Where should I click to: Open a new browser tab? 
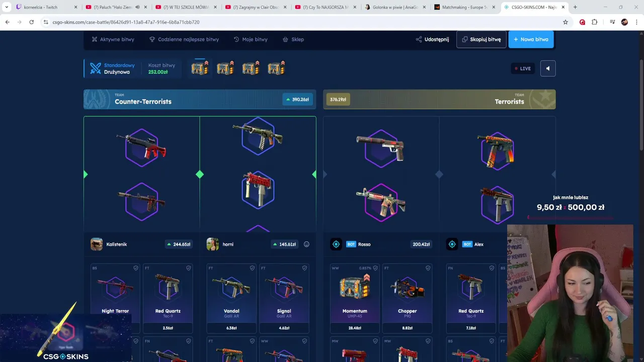click(575, 7)
